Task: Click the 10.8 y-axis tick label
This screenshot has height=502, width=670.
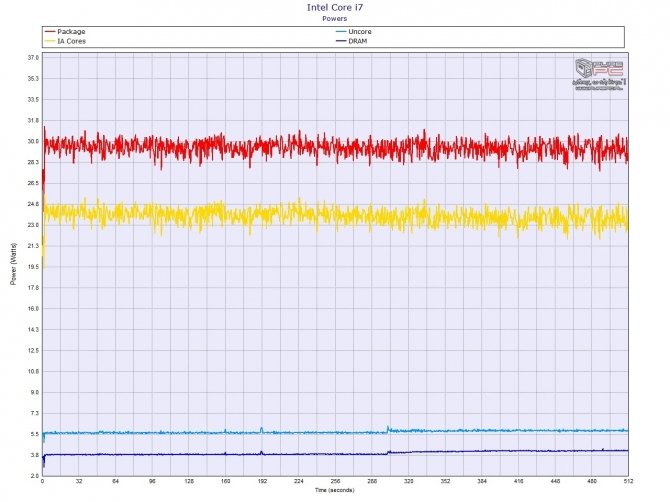Action: coord(33,372)
